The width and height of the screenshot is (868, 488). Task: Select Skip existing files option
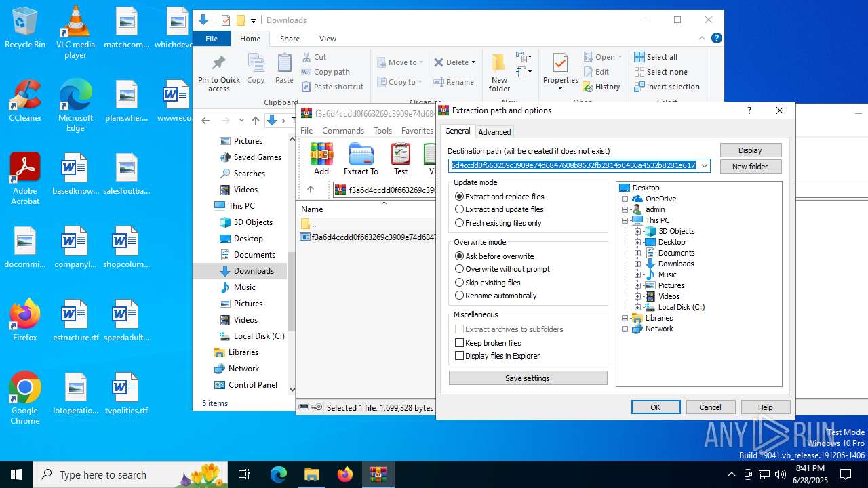point(488,283)
